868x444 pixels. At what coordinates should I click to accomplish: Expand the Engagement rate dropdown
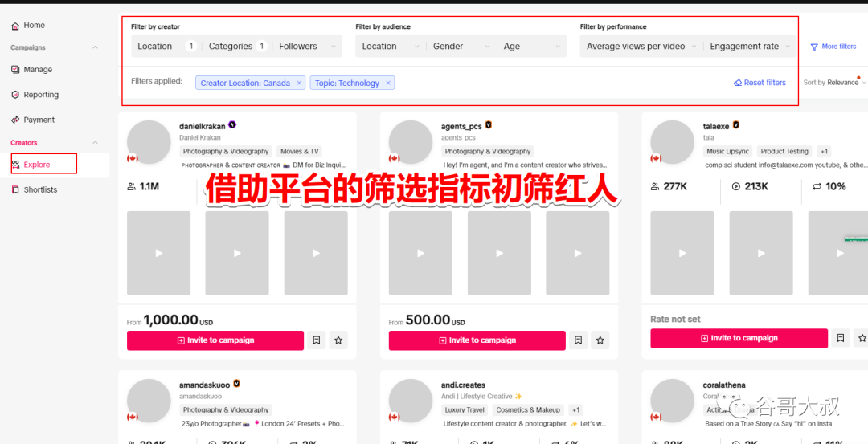coord(751,47)
